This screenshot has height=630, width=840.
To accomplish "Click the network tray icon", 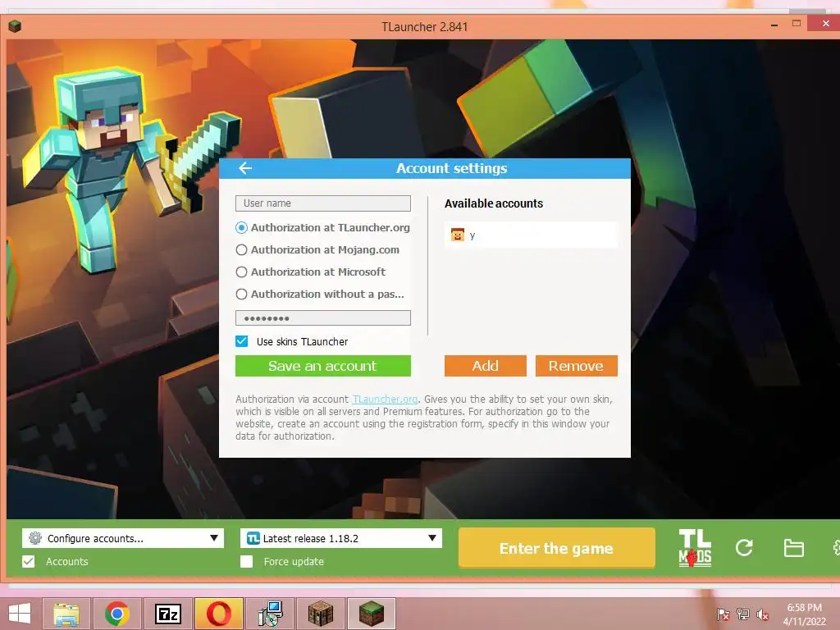I will point(743,614).
